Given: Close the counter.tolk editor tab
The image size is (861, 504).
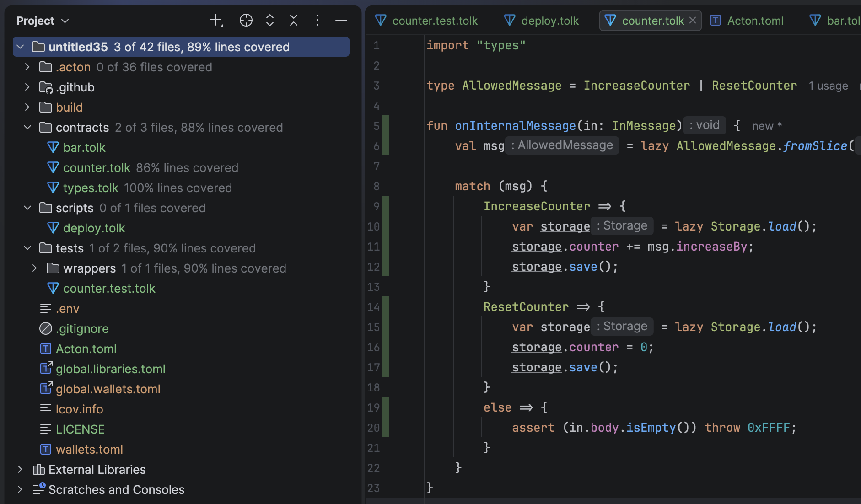Looking at the screenshot, I should click(x=693, y=21).
